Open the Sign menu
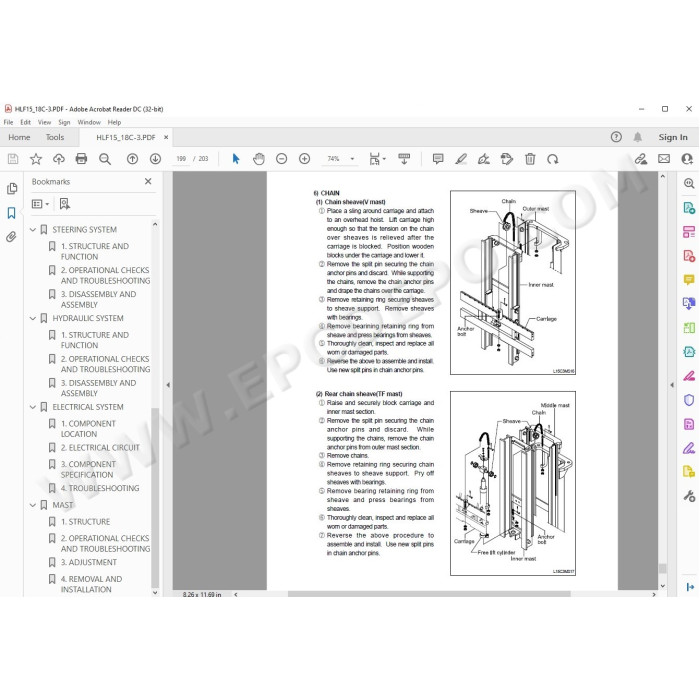 click(x=64, y=122)
